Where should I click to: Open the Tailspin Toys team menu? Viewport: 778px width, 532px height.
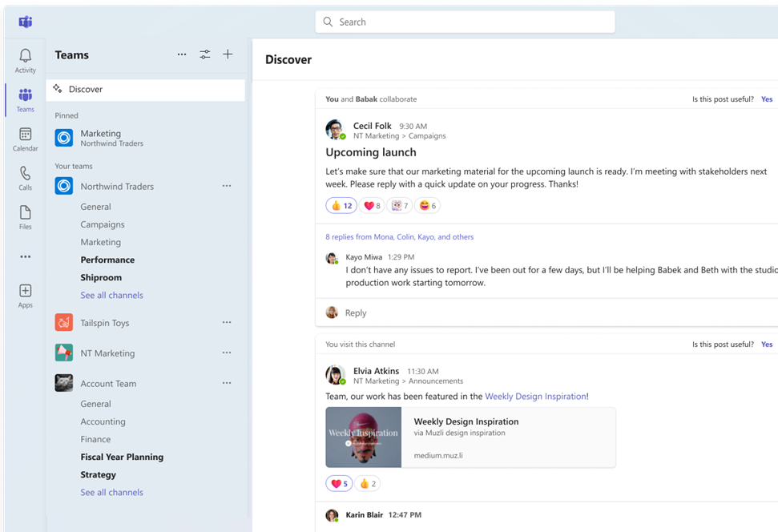pos(227,322)
